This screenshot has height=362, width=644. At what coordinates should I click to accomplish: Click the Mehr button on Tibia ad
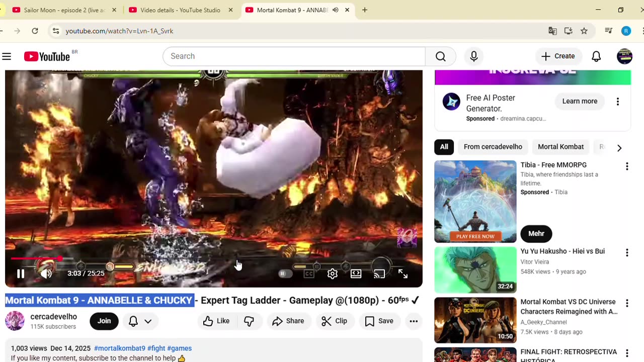[x=536, y=234]
